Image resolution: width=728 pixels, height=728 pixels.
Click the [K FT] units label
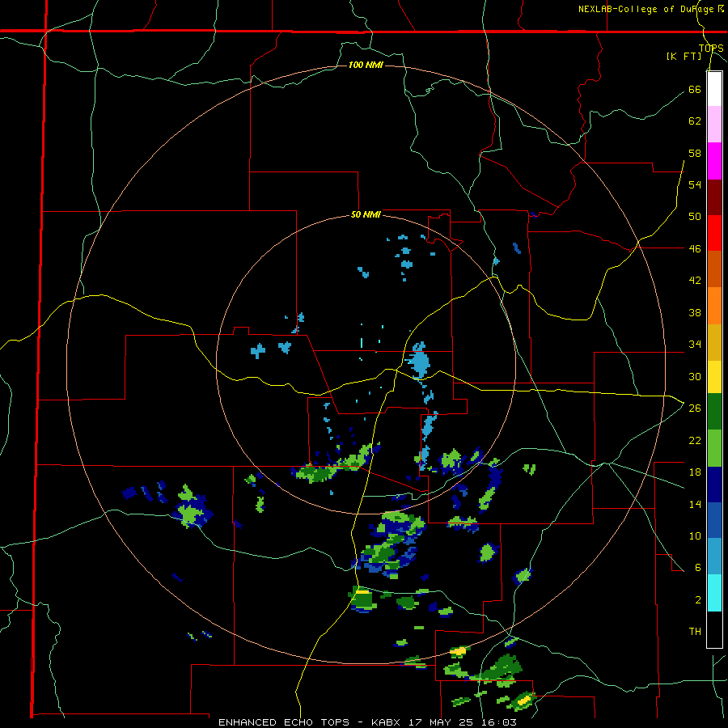[684, 56]
